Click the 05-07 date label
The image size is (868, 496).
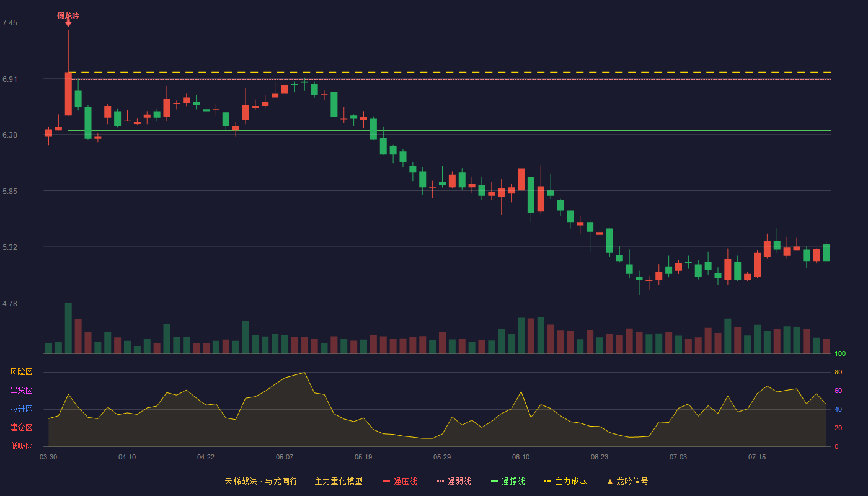(285, 457)
